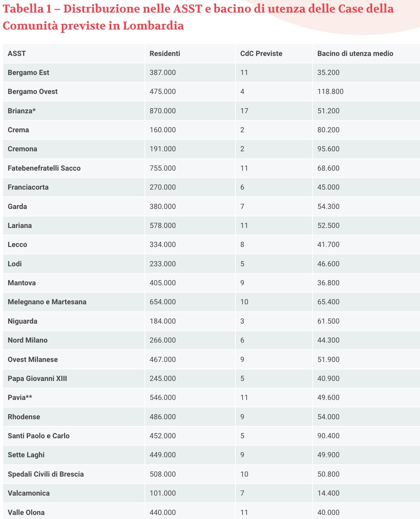
Task: Click the ASST column header
Action: coord(17,54)
